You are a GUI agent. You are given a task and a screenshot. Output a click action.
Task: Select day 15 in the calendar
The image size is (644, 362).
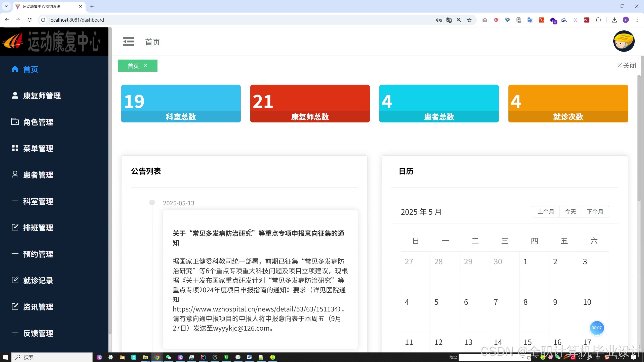click(528, 342)
